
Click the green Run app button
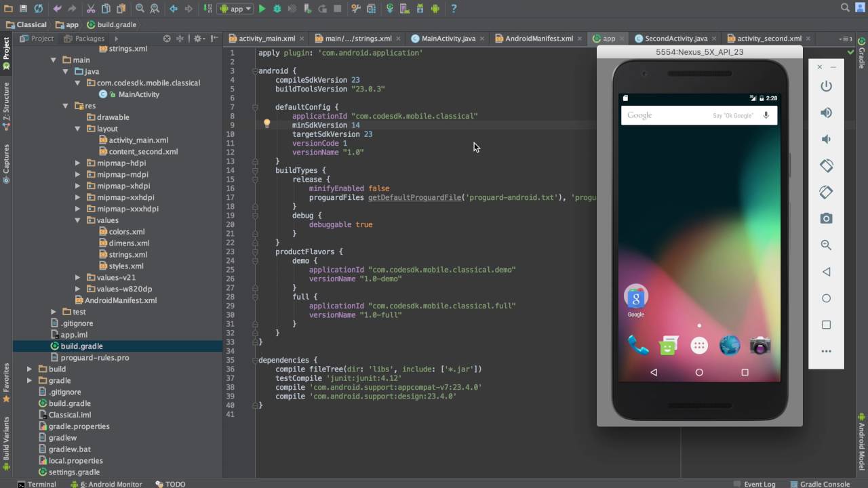(262, 9)
